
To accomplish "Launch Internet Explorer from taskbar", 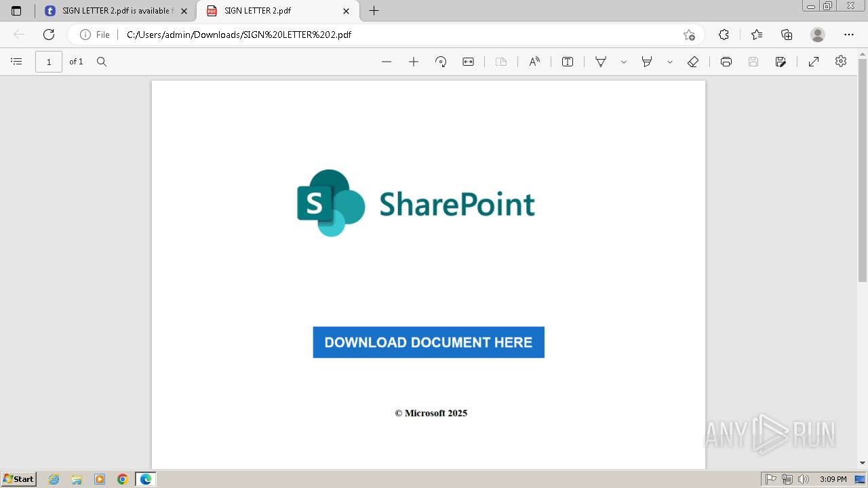I will click(54, 479).
